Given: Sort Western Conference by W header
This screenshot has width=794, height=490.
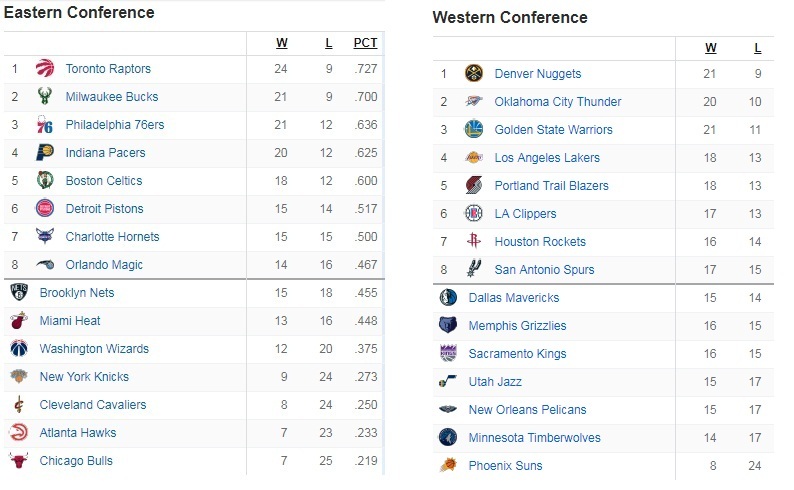Looking at the screenshot, I should 710,48.
